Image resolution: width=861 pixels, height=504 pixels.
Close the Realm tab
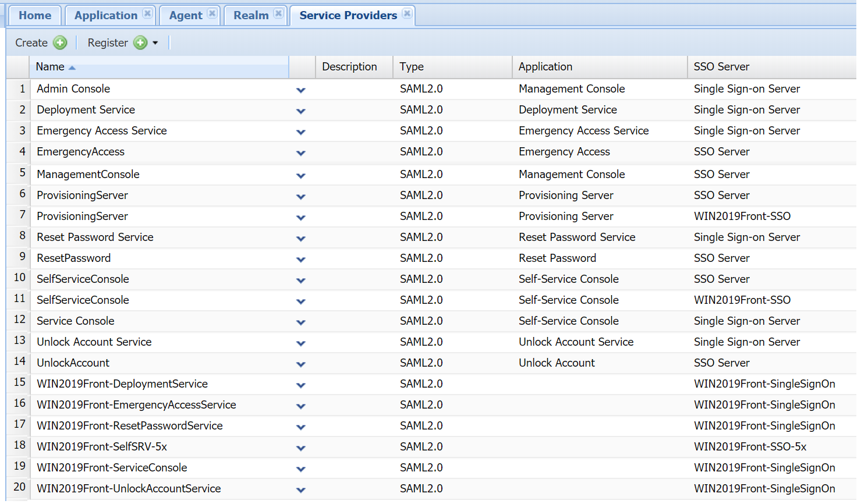[x=279, y=13]
